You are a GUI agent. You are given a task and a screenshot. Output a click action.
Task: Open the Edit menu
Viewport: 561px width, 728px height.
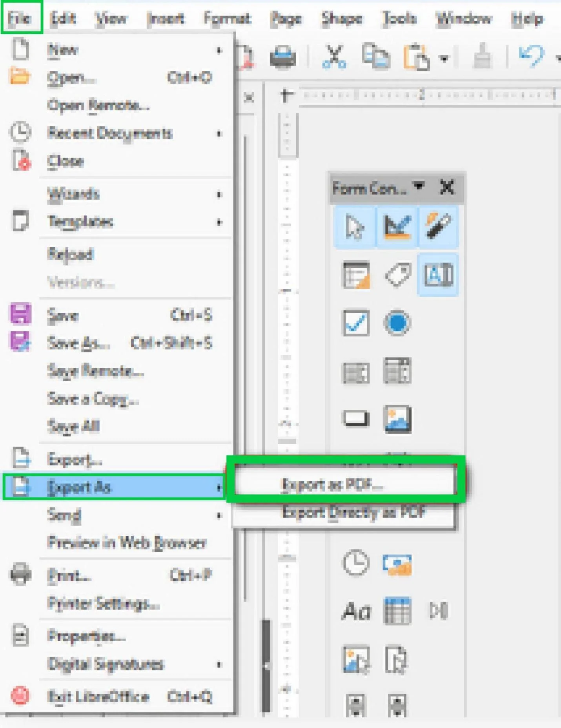tap(63, 18)
